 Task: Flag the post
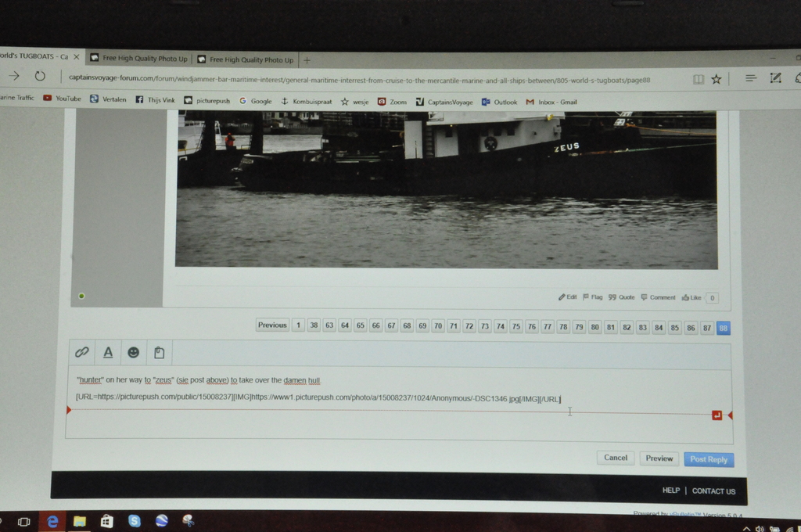[x=593, y=297]
